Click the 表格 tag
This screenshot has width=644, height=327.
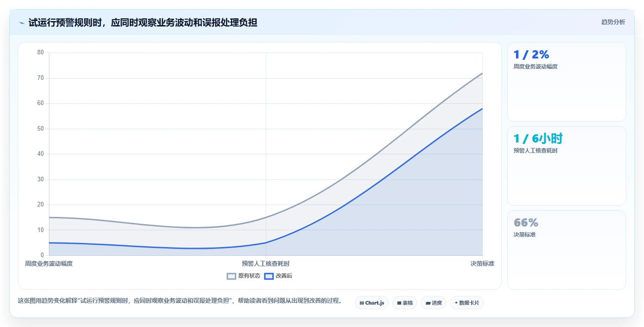[405, 303]
